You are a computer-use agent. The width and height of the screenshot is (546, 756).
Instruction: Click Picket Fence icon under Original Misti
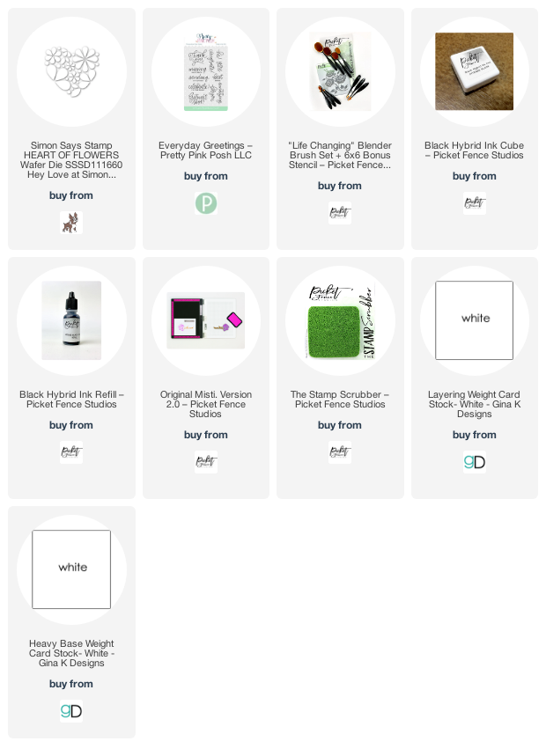(206, 462)
